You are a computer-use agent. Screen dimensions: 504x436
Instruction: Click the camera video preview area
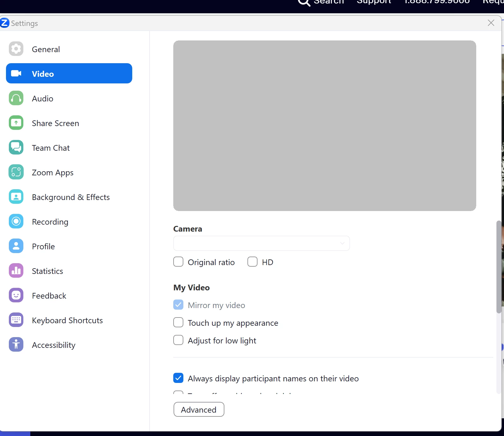324,126
